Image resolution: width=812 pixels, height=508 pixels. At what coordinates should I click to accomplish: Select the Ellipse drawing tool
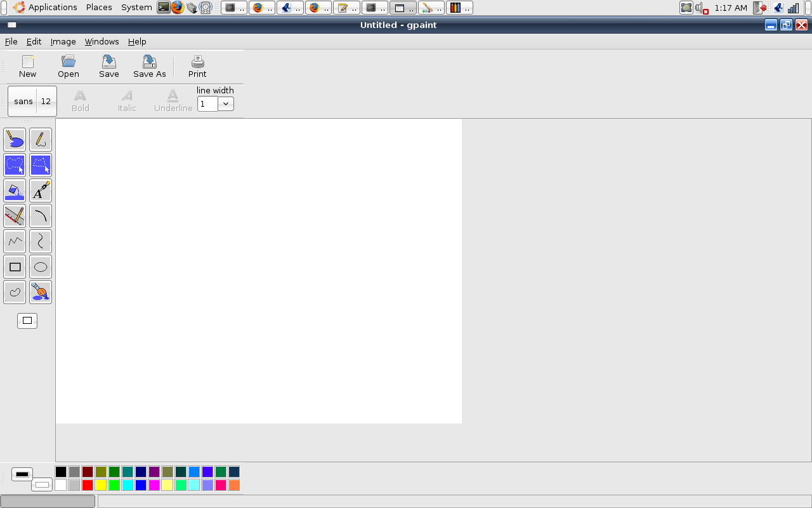pyautogui.click(x=40, y=267)
